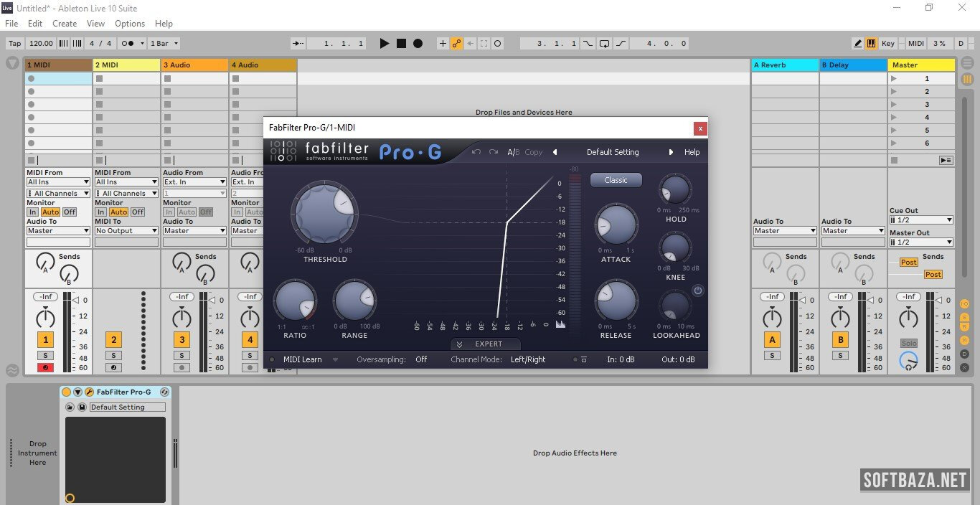Toggle the Loop switch in transport
The height and width of the screenshot is (505, 980).
click(604, 43)
